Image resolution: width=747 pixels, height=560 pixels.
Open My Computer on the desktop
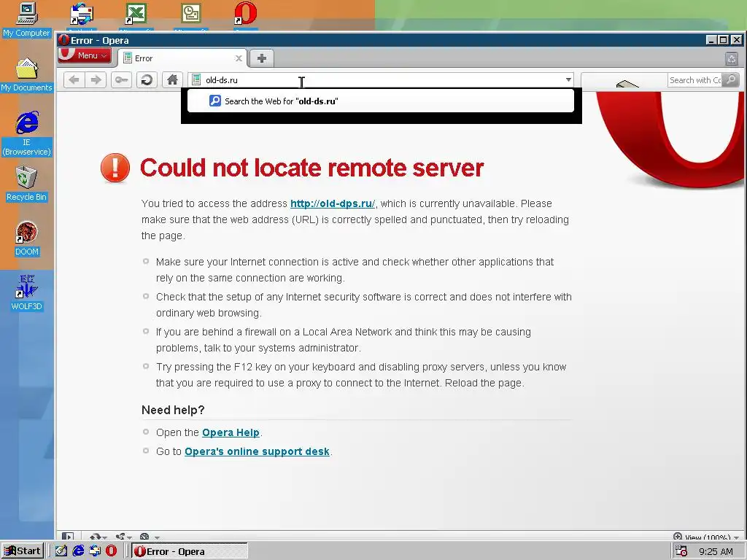(x=27, y=20)
